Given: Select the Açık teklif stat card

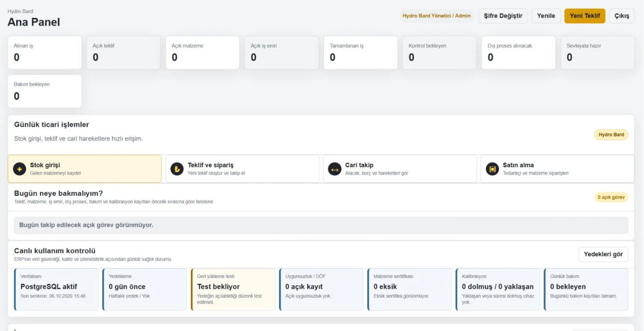Looking at the screenshot, I should click(123, 53).
